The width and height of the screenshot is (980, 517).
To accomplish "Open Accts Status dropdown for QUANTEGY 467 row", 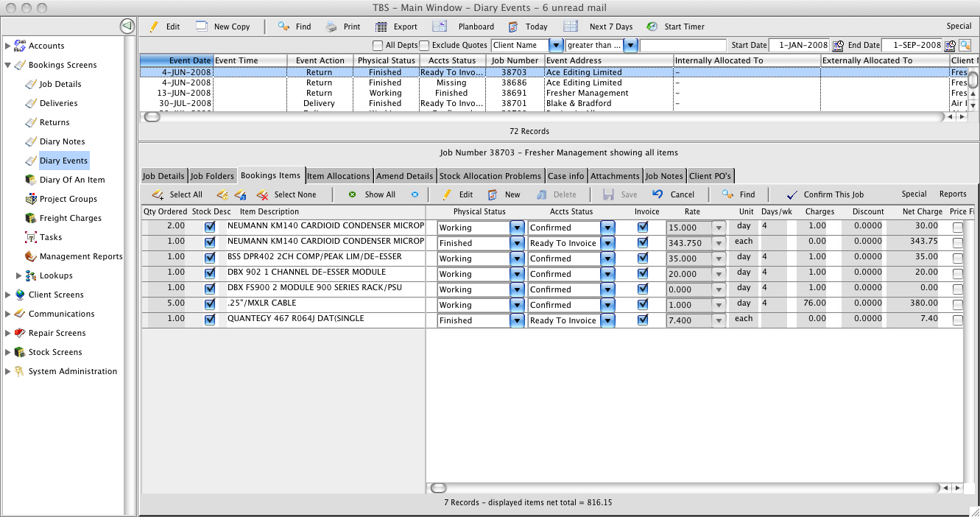I will (x=607, y=320).
